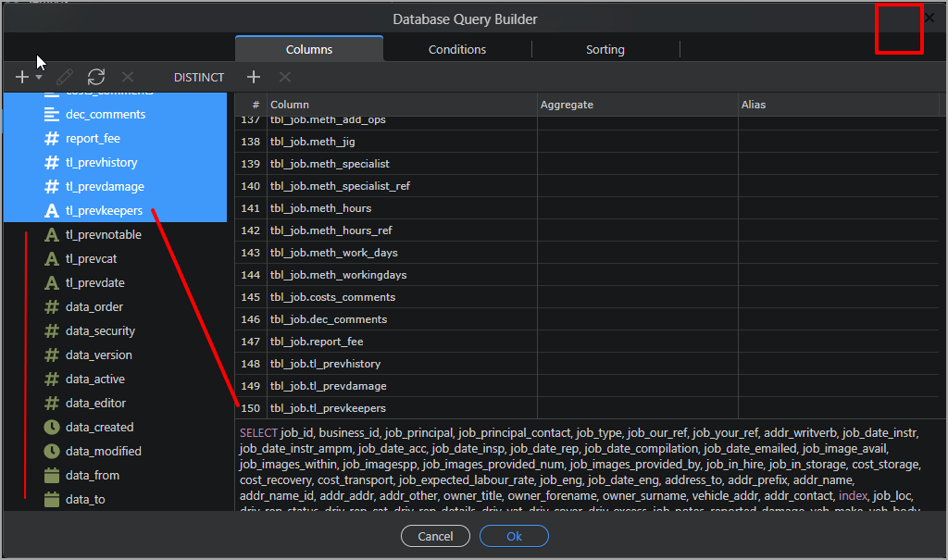This screenshot has height=560, width=948.
Task: Select the tl_prevhistory number field icon
Action: click(52, 163)
